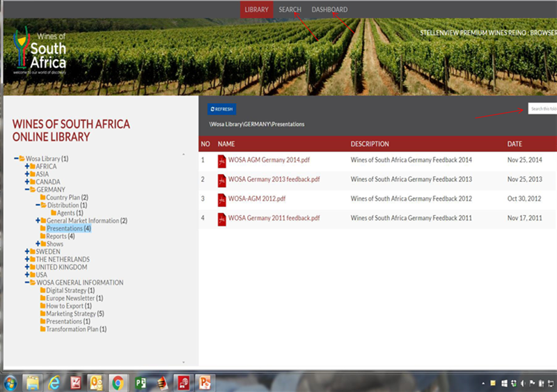Open Outlook from the taskbar
Screen dimensions: 557x392
(96, 383)
